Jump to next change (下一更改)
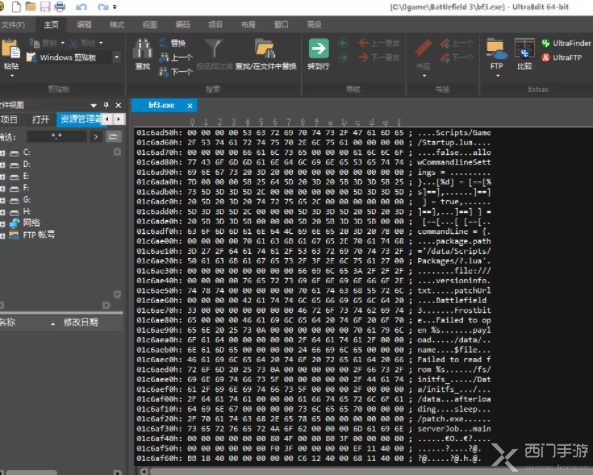This screenshot has height=475, width=593. [379, 57]
